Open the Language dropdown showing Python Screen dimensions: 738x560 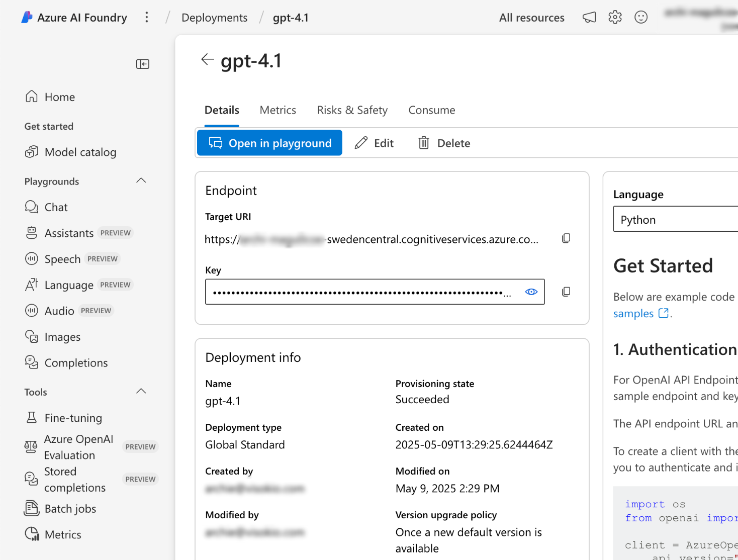click(676, 219)
